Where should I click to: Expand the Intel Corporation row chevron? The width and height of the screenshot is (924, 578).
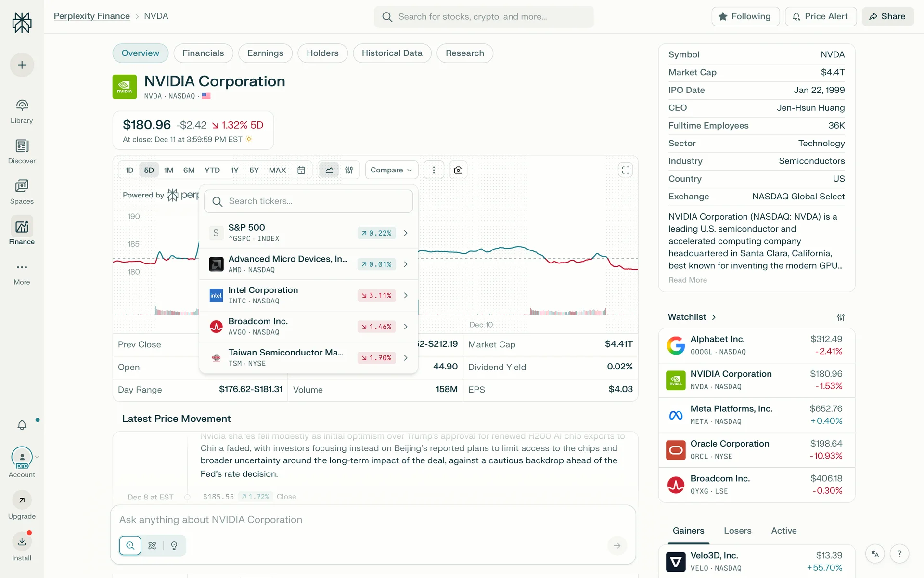(406, 295)
